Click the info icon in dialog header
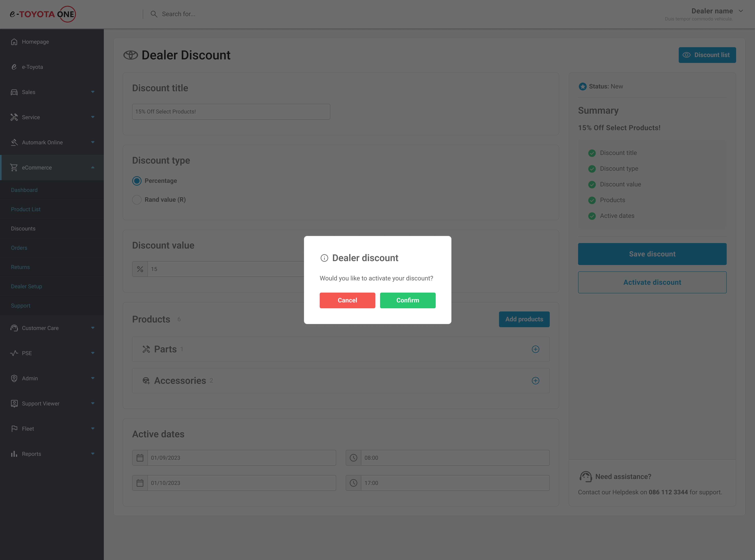 tap(324, 258)
